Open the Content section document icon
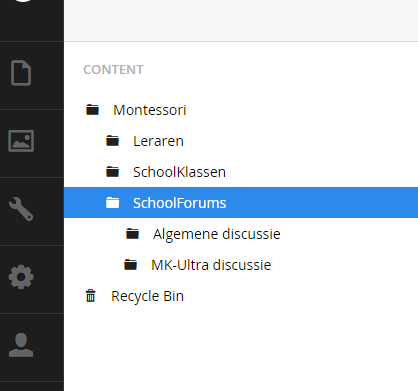Screen dimensions: 418x391 point(21,73)
